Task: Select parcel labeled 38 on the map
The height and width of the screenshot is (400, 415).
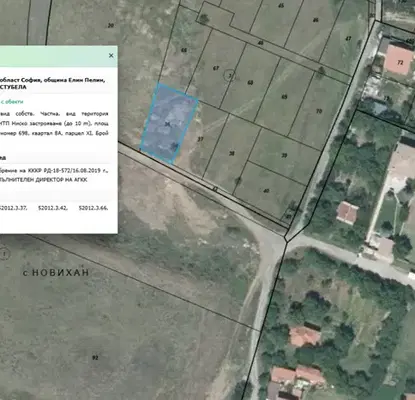Action: (232, 153)
